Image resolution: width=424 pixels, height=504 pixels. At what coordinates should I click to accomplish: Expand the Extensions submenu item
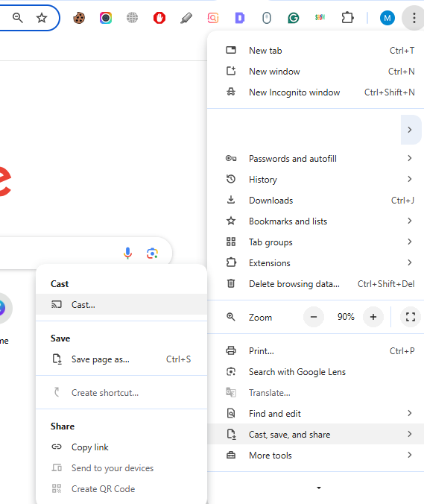click(315, 263)
